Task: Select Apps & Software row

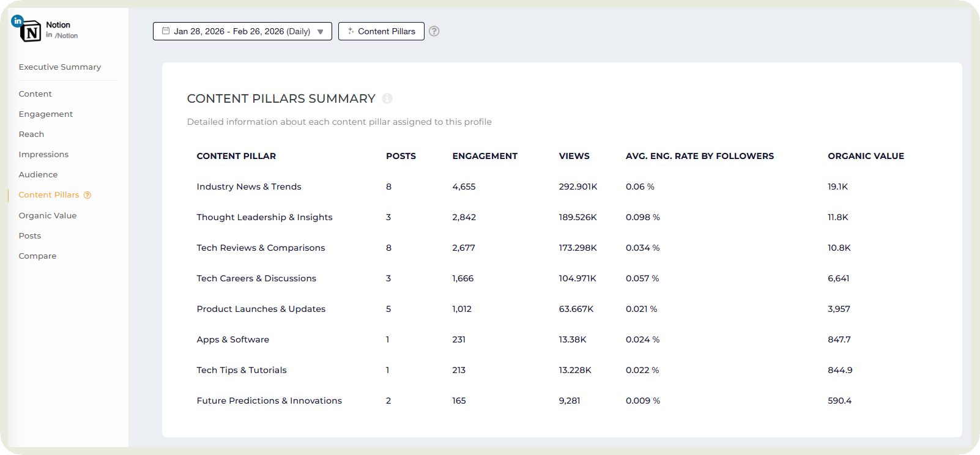Action: pos(562,339)
